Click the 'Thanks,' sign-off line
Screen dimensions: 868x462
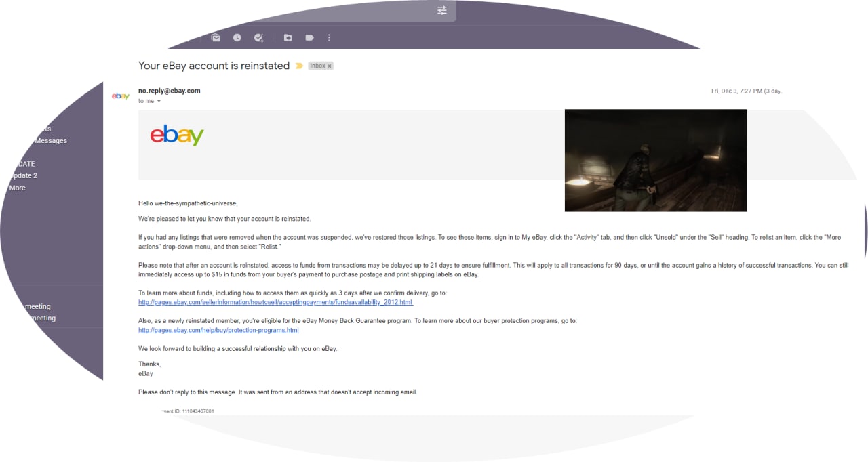(150, 364)
